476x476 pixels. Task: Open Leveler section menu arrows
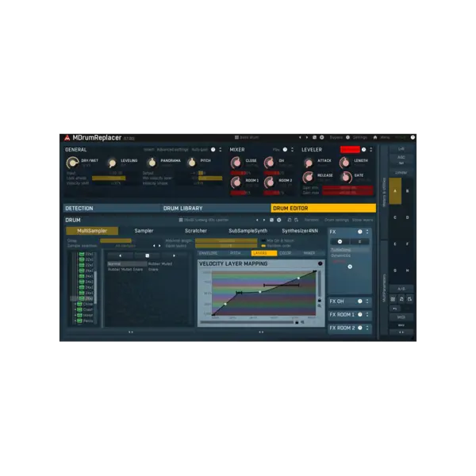click(371, 150)
